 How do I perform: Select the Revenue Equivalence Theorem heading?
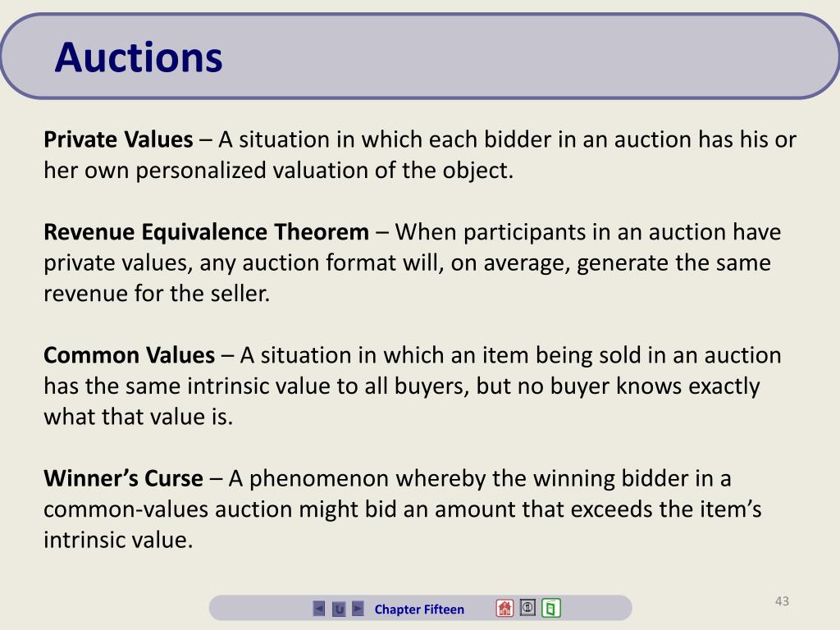(206, 232)
